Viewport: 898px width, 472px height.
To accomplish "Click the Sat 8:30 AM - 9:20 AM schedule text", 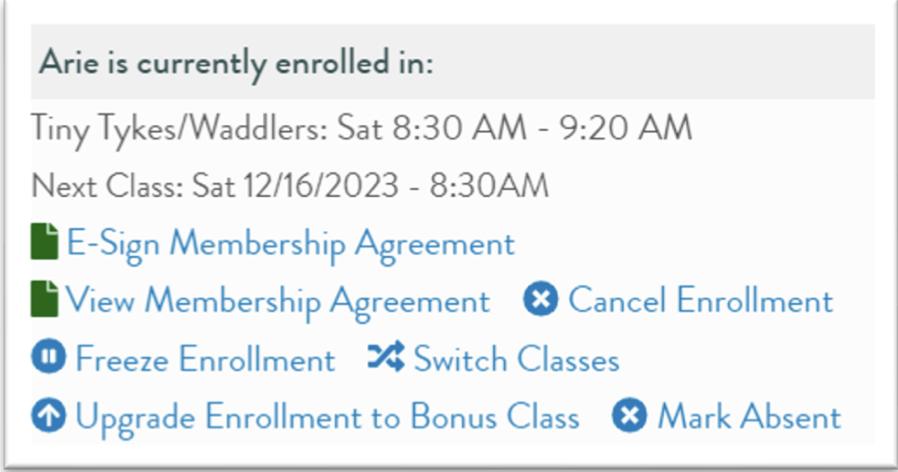I will (513, 128).
